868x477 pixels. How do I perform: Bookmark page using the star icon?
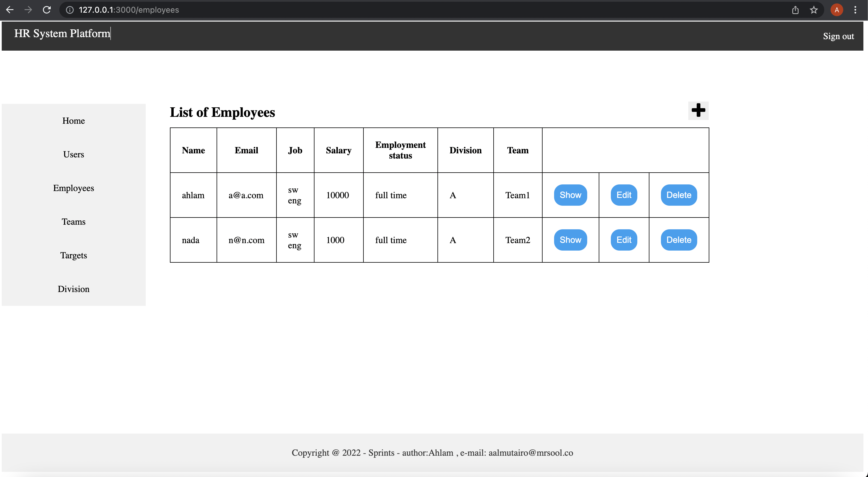point(813,10)
